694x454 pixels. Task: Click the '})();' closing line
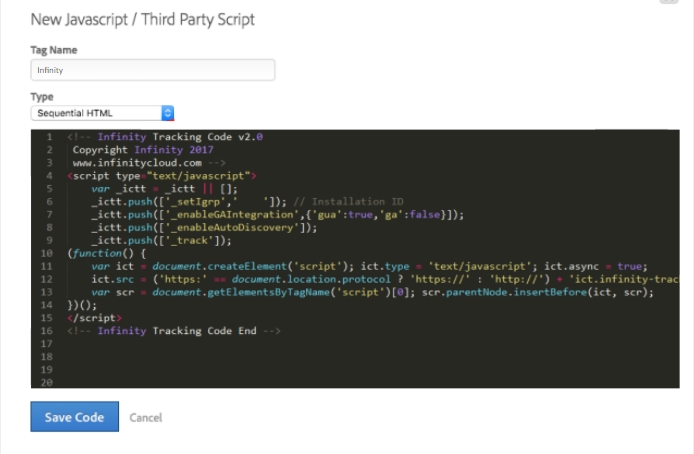click(82, 305)
